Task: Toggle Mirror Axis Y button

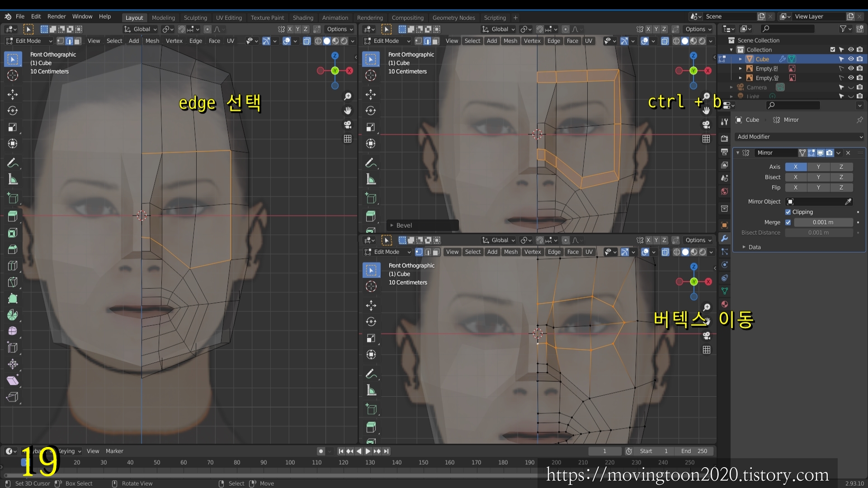Action: tap(818, 167)
